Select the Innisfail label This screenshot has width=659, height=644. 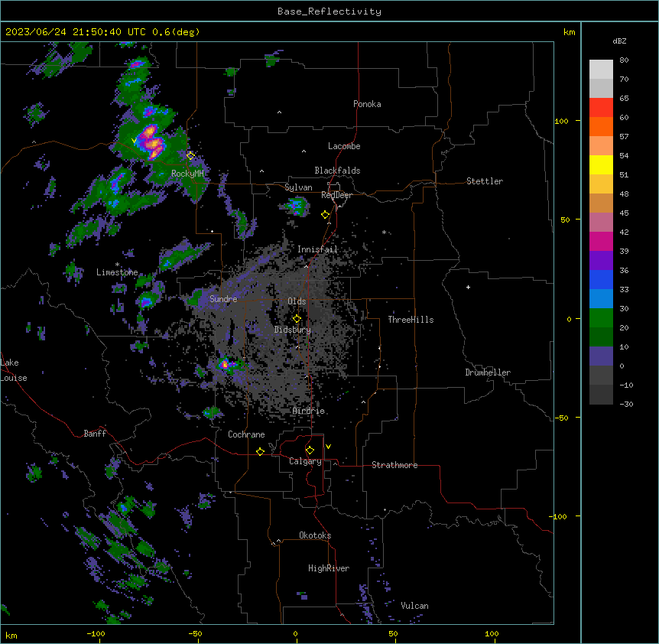point(317,249)
